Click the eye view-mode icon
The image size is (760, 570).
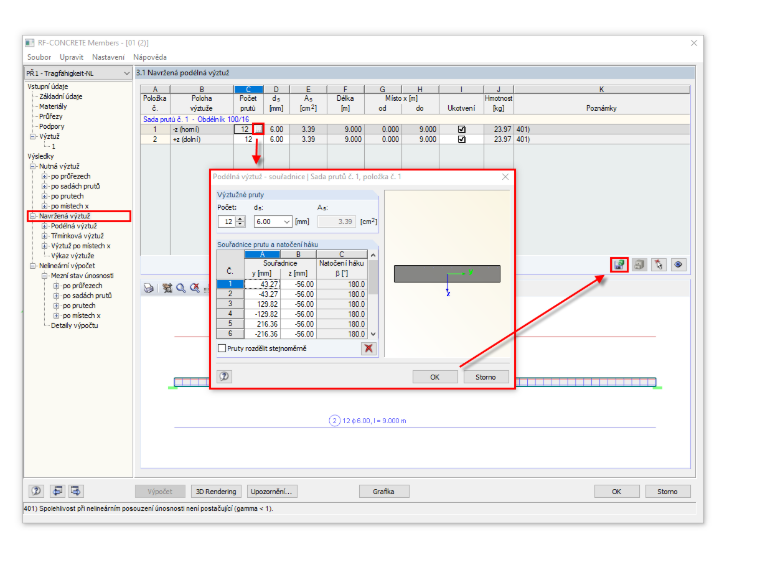pyautogui.click(x=678, y=265)
